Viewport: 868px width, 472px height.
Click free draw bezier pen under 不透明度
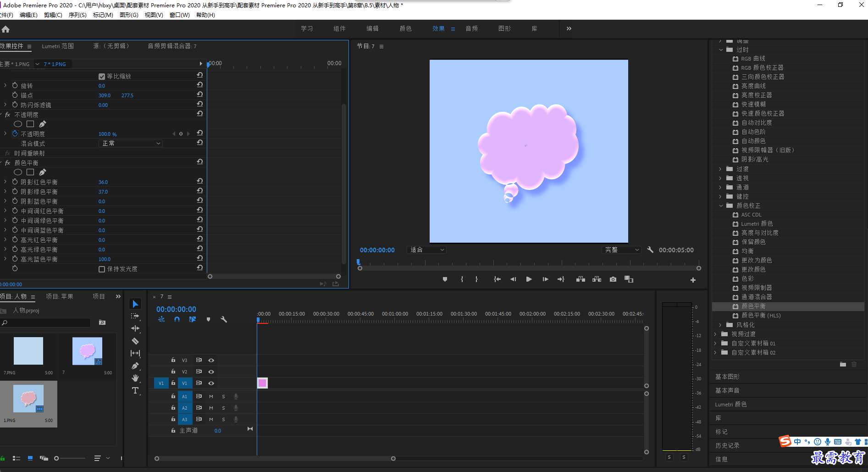tap(43, 124)
